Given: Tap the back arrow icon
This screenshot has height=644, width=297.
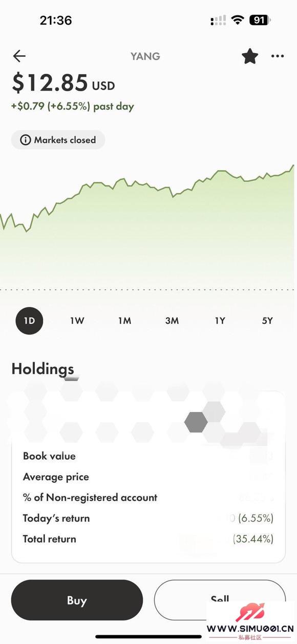Looking at the screenshot, I should click(x=19, y=56).
